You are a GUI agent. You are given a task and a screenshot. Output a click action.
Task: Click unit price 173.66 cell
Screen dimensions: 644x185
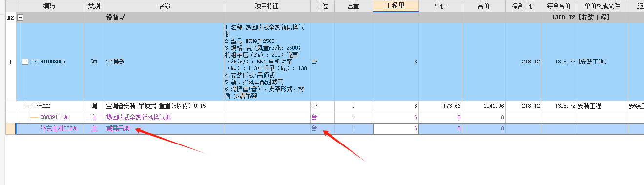click(x=440, y=106)
